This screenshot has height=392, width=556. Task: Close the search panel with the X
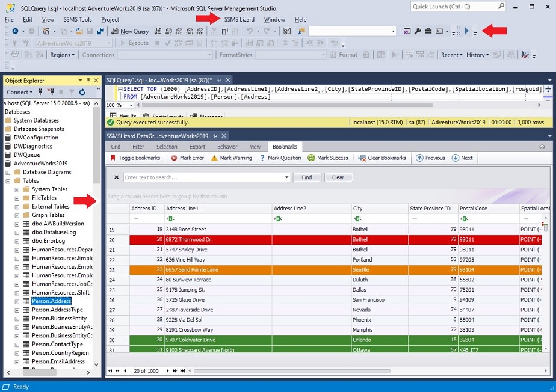[116, 177]
